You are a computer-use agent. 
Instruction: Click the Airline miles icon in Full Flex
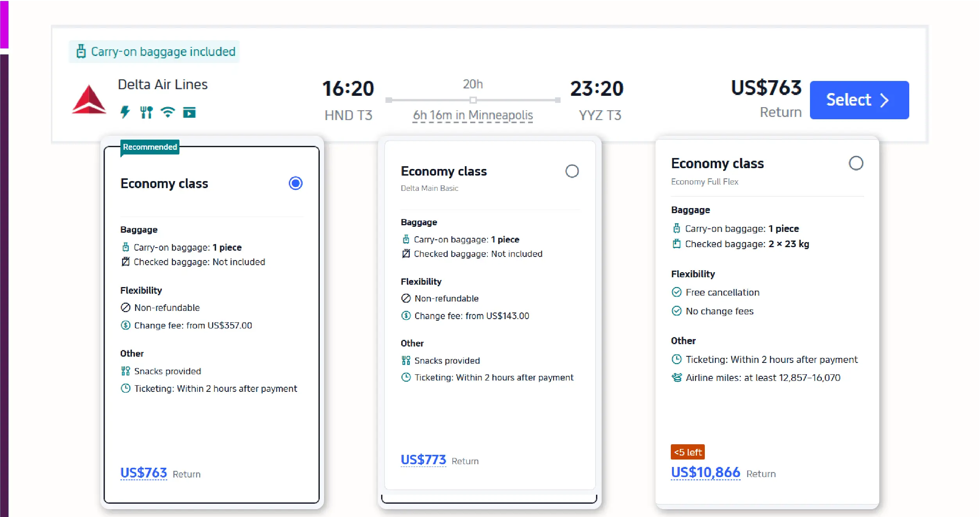pos(676,377)
